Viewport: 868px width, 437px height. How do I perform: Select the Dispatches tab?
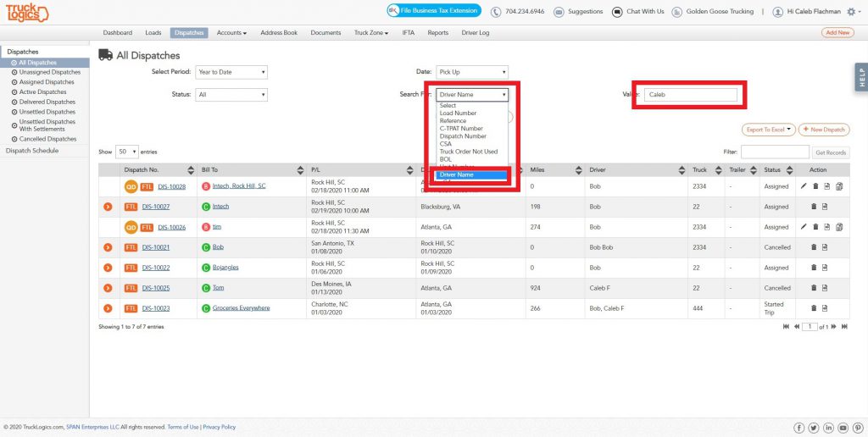click(x=189, y=33)
